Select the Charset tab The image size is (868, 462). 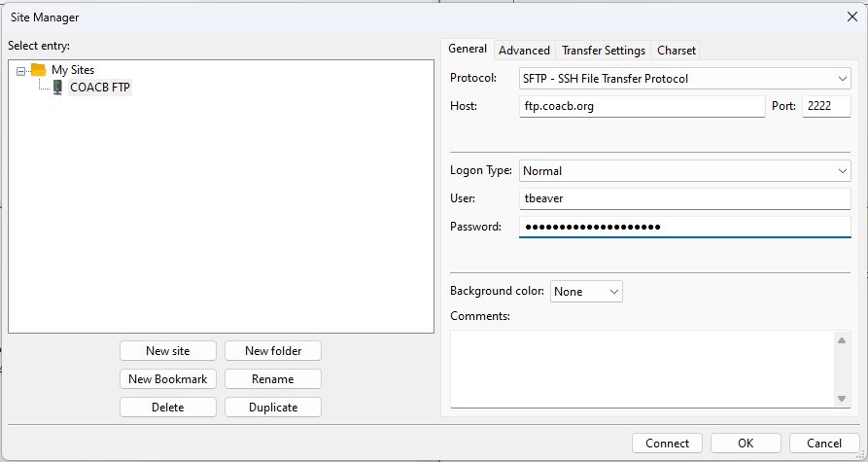(676, 51)
